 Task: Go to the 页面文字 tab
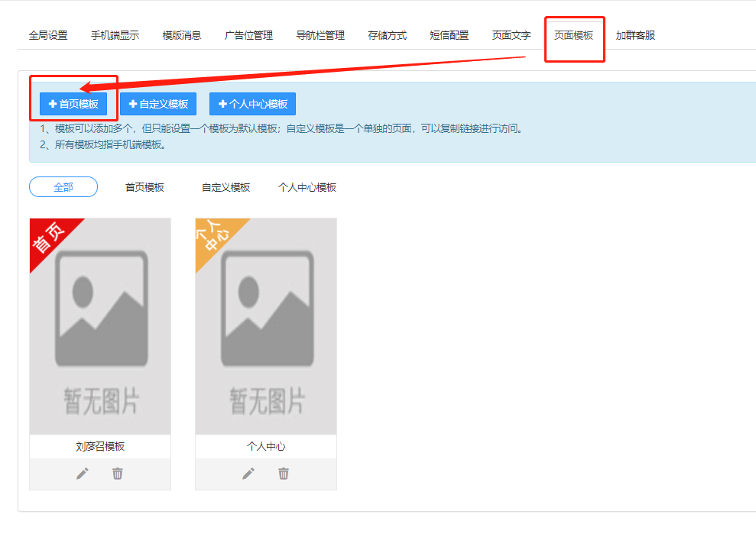tap(511, 35)
